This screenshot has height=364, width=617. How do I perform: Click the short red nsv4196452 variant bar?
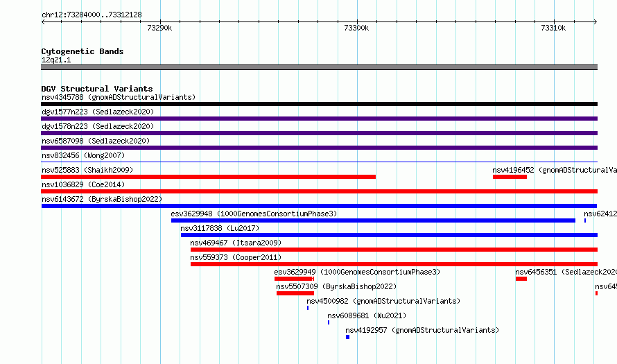click(x=510, y=177)
